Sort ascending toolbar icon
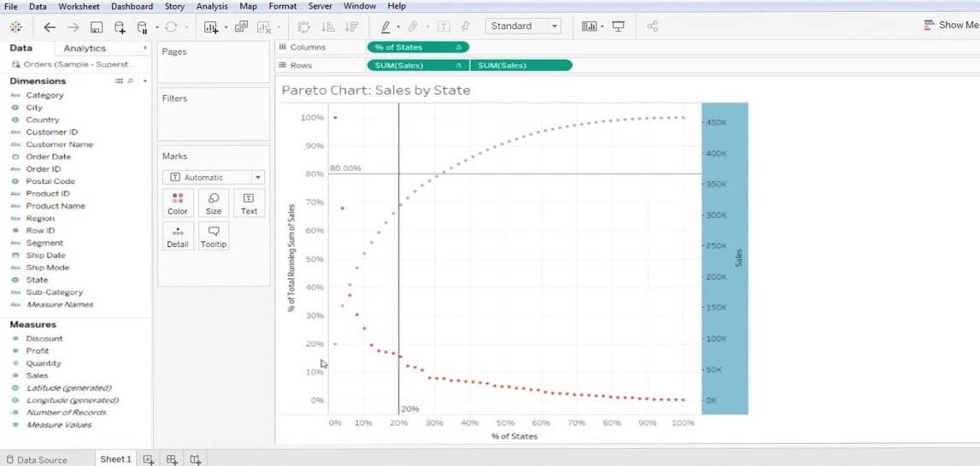Viewport: 980px width, 466px height. click(327, 27)
